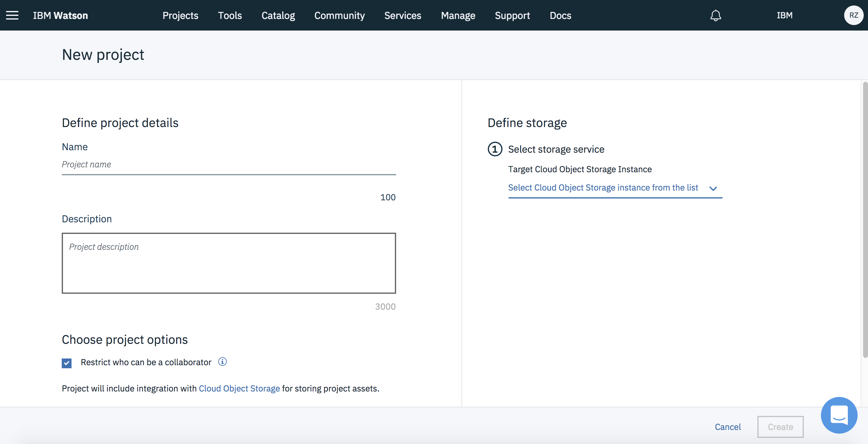868x444 pixels.
Task: Open the chat support bubble
Action: coord(839,415)
